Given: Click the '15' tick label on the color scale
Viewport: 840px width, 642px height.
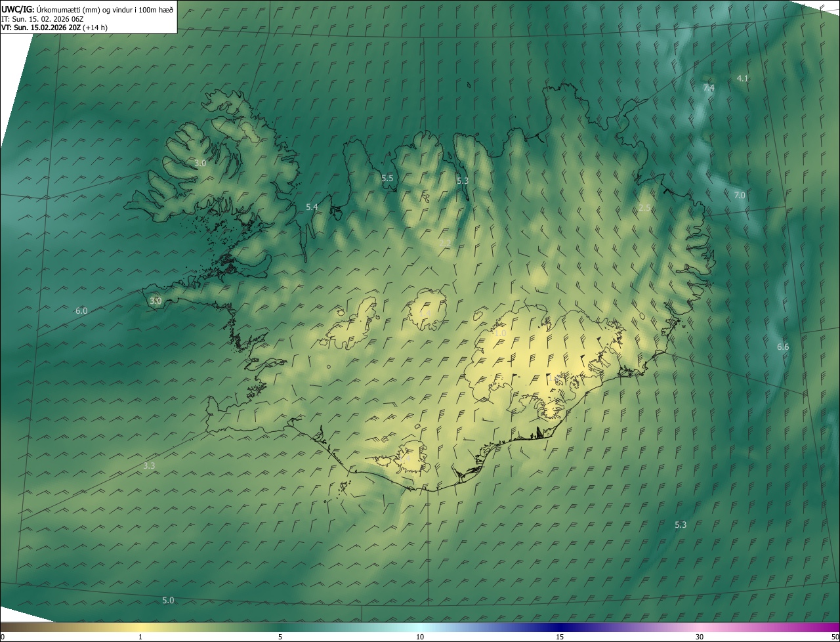Looking at the screenshot, I should [x=560, y=637].
